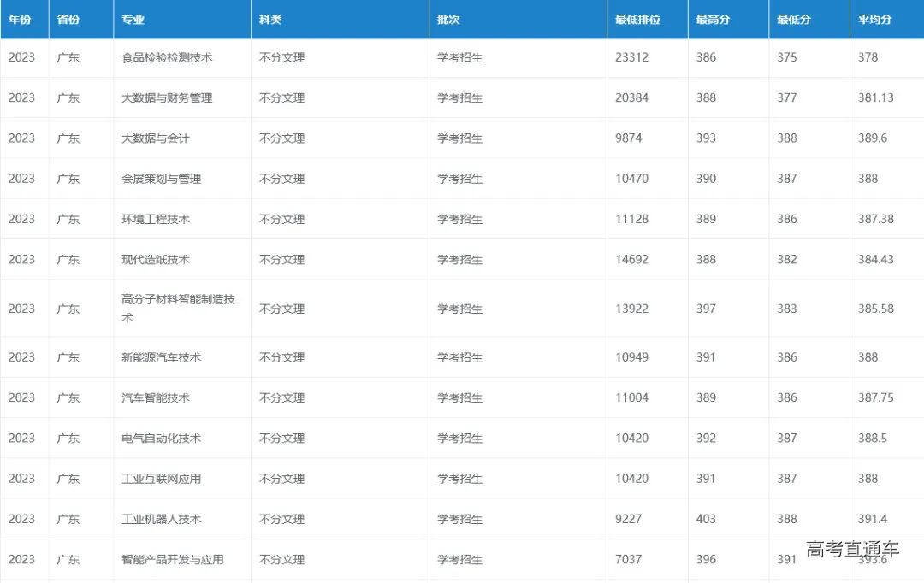924x583 pixels.
Task: Select the 食品检验检测技术 major cell
Action: coord(163,57)
